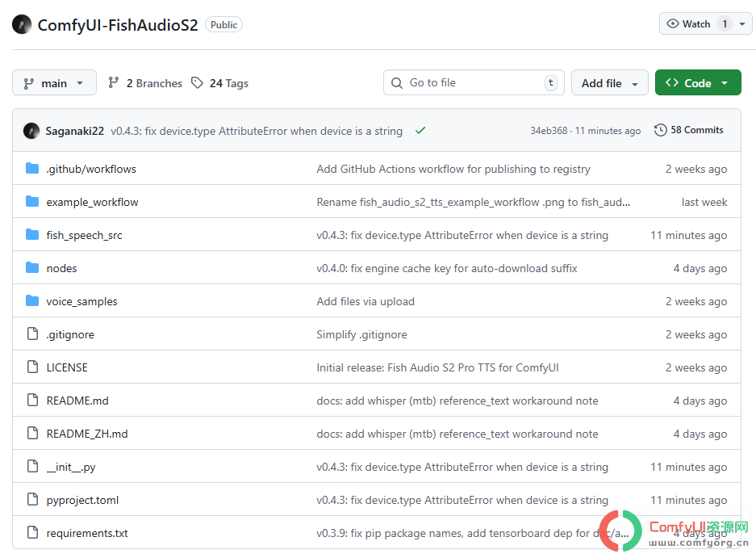Viewport: 756px width, 558px height.
Task: Click the folder icon for example_workflow
Action: tap(32, 202)
